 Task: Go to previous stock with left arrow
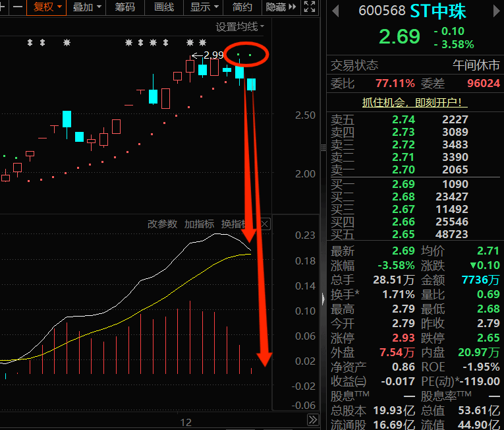click(x=335, y=11)
